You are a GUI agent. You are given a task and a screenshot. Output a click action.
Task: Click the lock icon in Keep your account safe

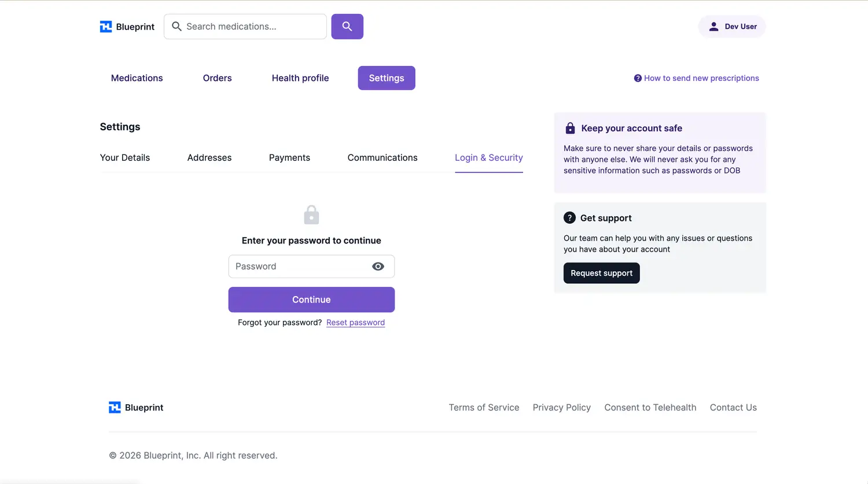(x=570, y=128)
